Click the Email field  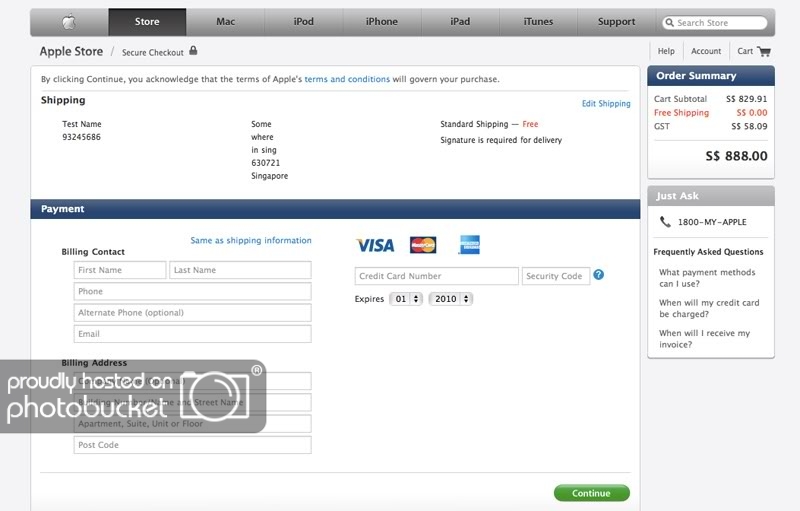point(192,334)
